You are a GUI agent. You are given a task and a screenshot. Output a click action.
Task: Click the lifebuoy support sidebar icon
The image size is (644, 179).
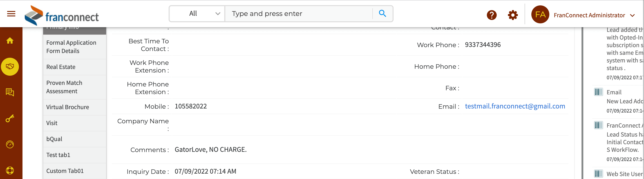pos(10,170)
